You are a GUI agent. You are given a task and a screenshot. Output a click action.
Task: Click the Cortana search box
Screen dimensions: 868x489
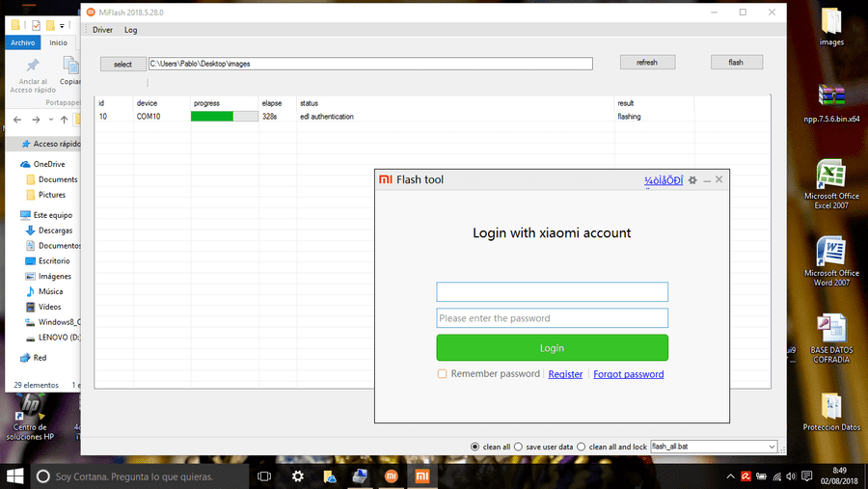tap(140, 476)
